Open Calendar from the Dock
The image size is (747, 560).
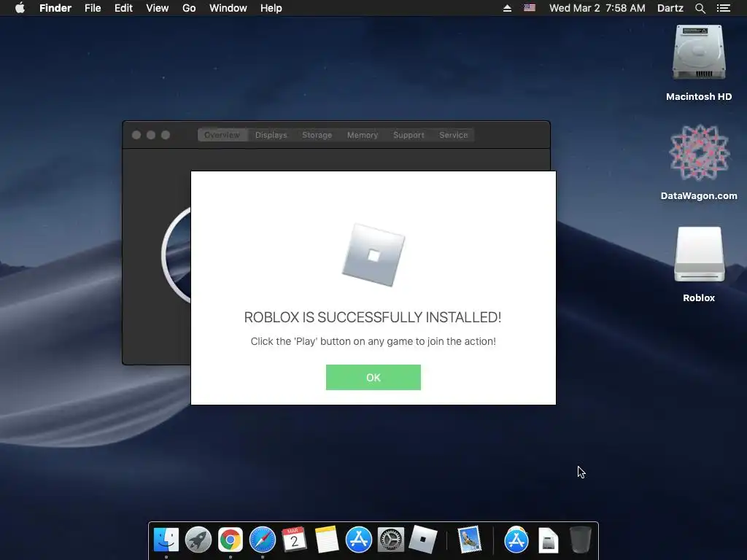coord(294,540)
